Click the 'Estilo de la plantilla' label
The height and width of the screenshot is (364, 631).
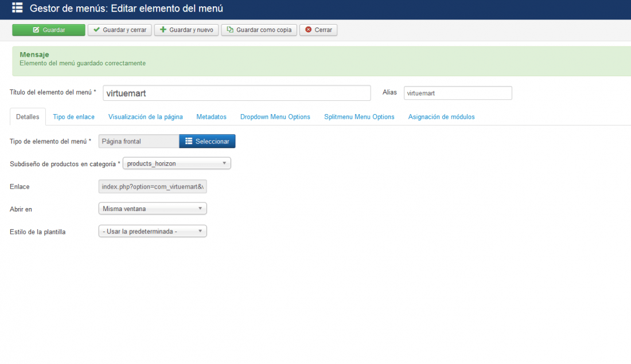pyautogui.click(x=37, y=232)
